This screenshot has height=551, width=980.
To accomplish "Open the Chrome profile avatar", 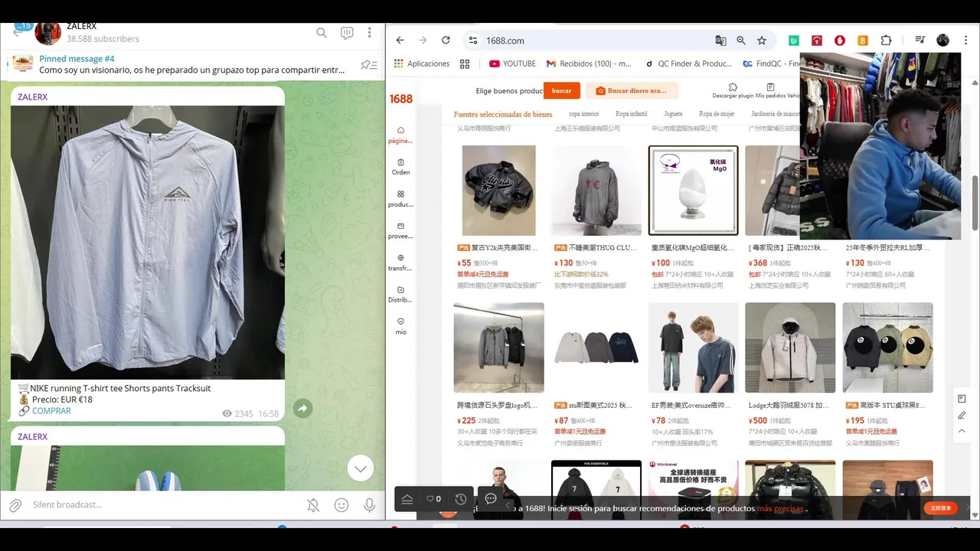I will (x=942, y=41).
